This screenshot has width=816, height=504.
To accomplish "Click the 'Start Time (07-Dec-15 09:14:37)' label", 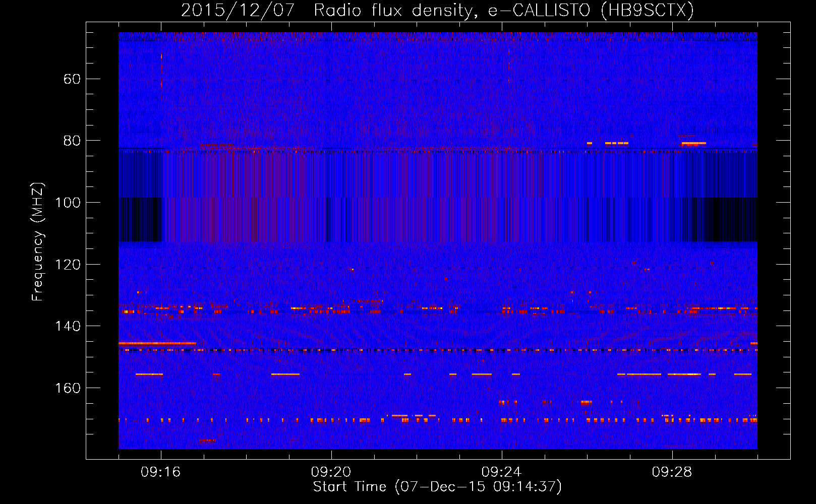I will tap(437, 487).
